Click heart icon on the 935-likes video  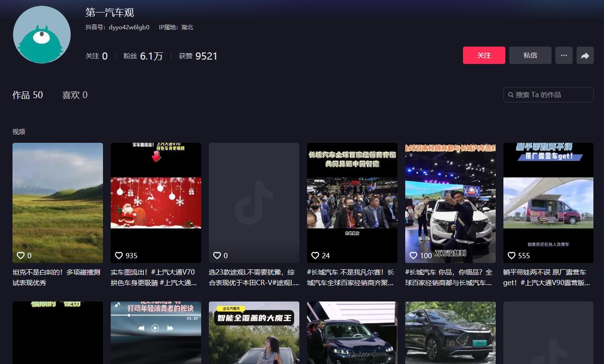pyautogui.click(x=119, y=255)
